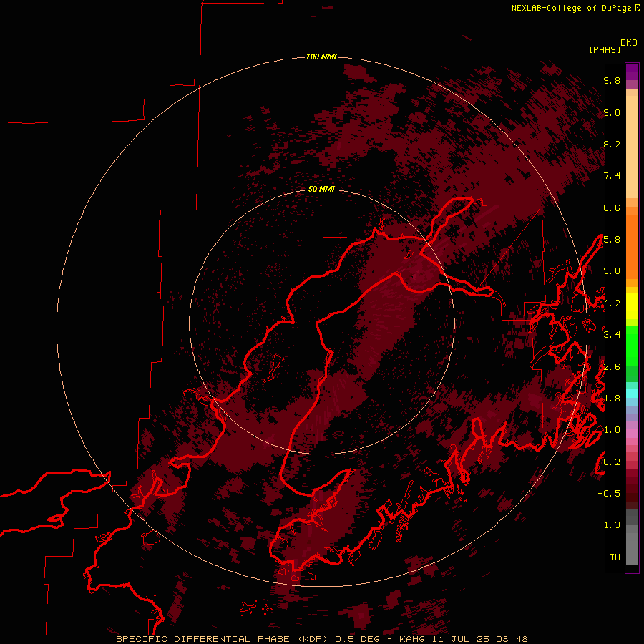Screen dimensions: 644x644
Task: Click the 11 JUL 25 date text
Action: coord(460,639)
